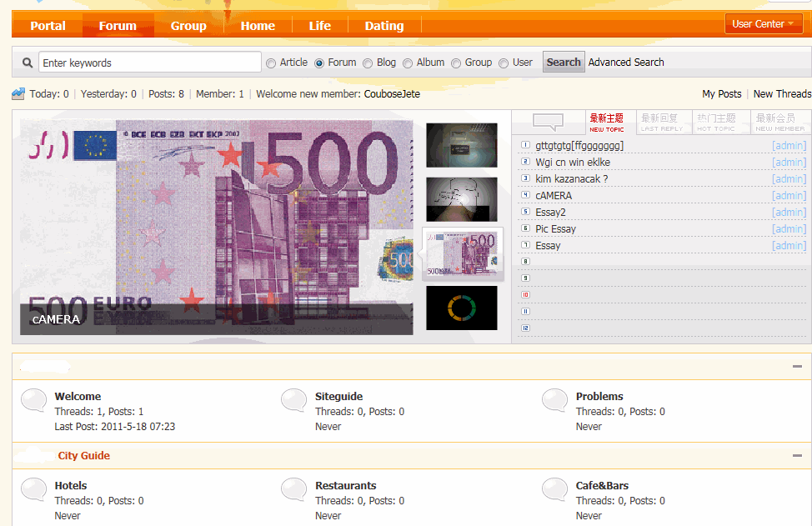The width and height of the screenshot is (812, 526).
Task: Open the topic kim kazanacak ?
Action: point(572,179)
